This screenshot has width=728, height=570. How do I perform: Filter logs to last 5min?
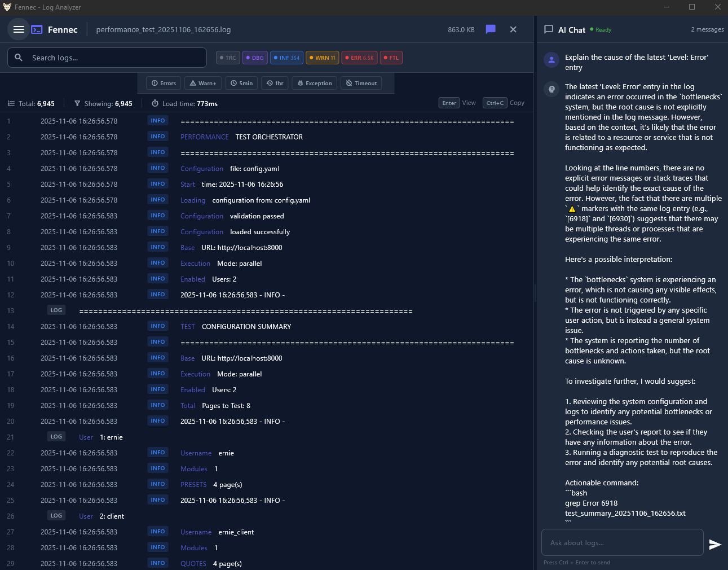tap(241, 83)
